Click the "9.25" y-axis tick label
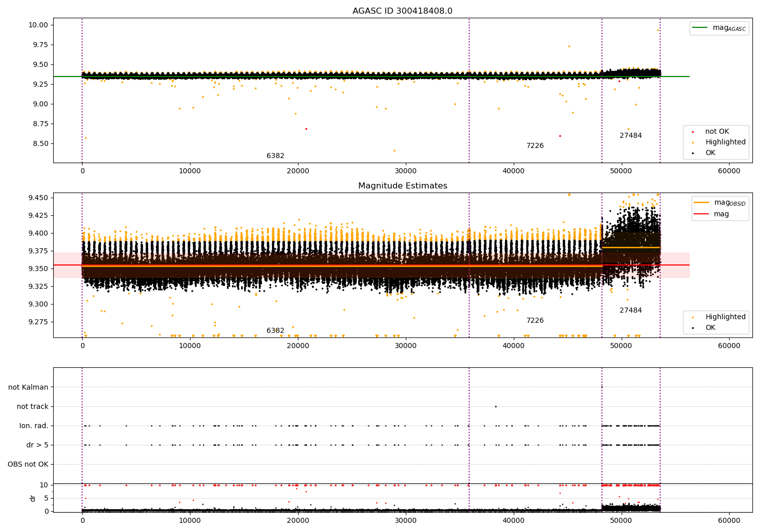760x532 pixels. coord(40,85)
